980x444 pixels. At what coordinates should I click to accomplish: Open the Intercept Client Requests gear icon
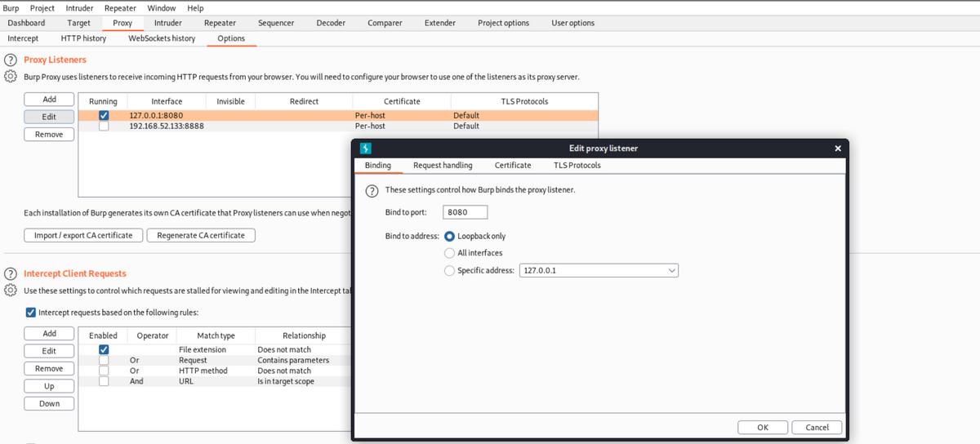(x=11, y=291)
